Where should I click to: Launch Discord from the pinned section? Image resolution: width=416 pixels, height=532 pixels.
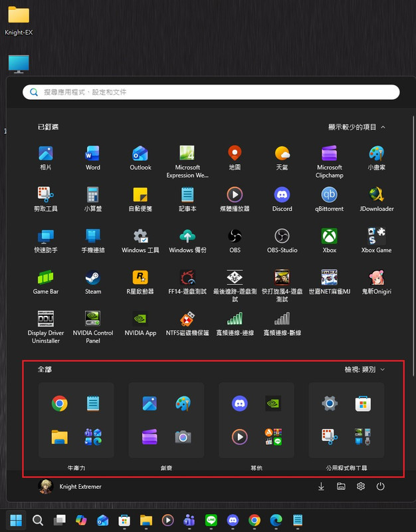click(x=282, y=199)
